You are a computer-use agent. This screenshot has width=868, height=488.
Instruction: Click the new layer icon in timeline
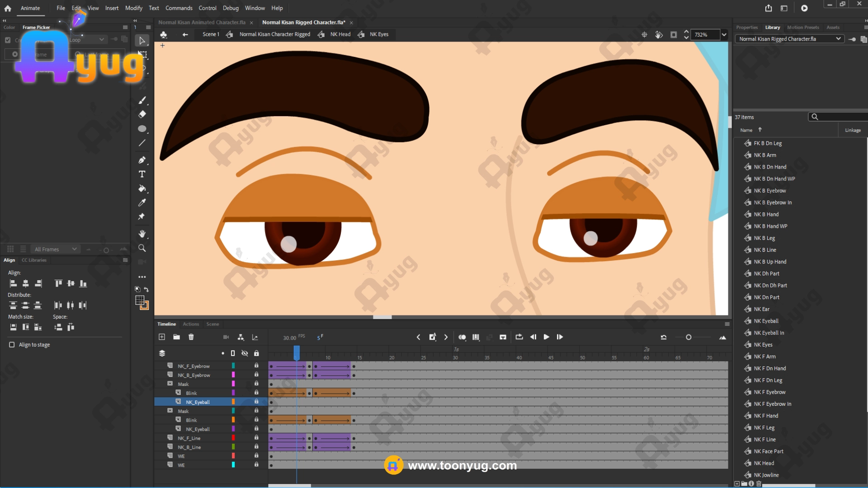click(x=162, y=337)
